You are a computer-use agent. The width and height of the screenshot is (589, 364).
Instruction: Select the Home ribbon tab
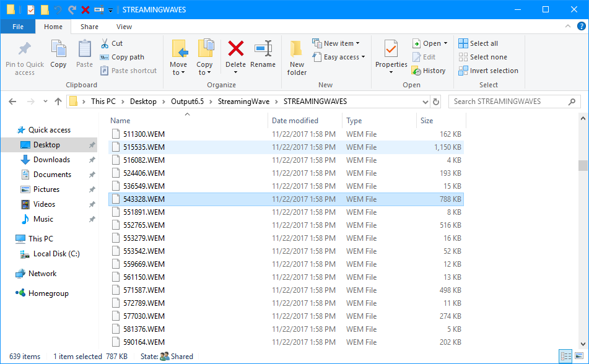point(53,27)
